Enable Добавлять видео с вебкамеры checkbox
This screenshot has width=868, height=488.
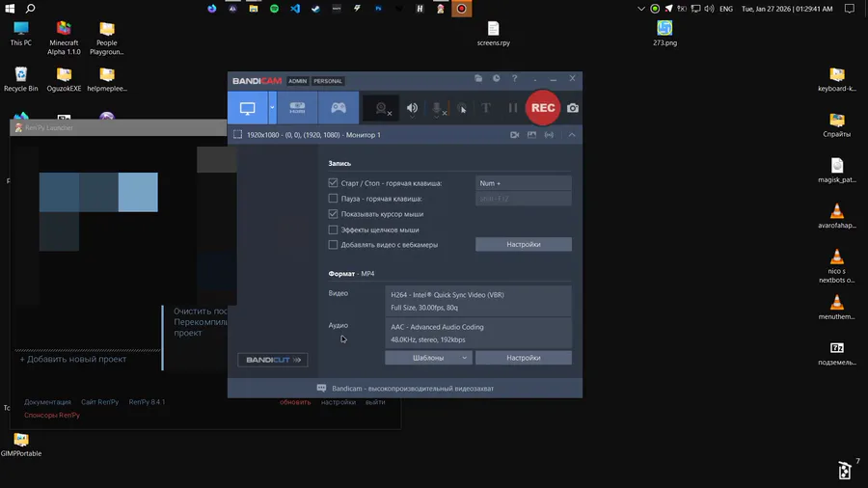pos(333,244)
